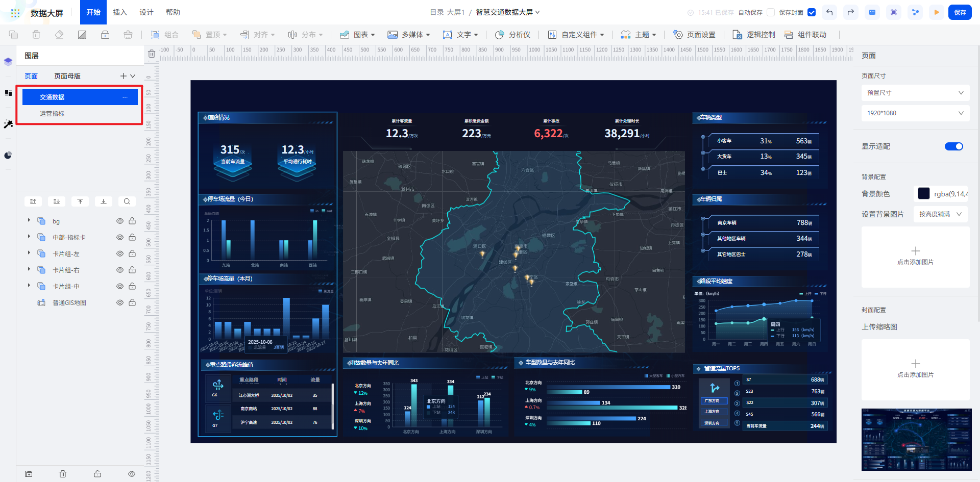The image size is (980, 482).
Task: Click the cover thumbnail preview image
Action: point(915,439)
